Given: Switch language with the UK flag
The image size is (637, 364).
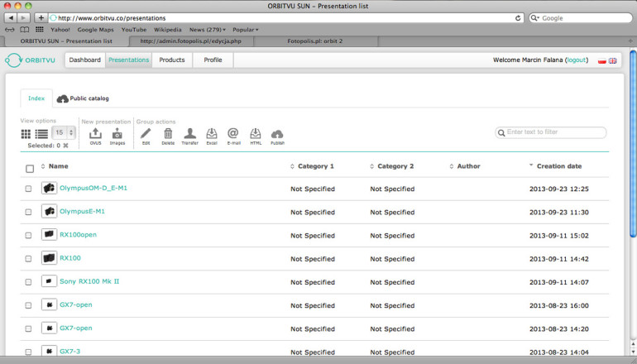Looking at the screenshot, I should [613, 60].
